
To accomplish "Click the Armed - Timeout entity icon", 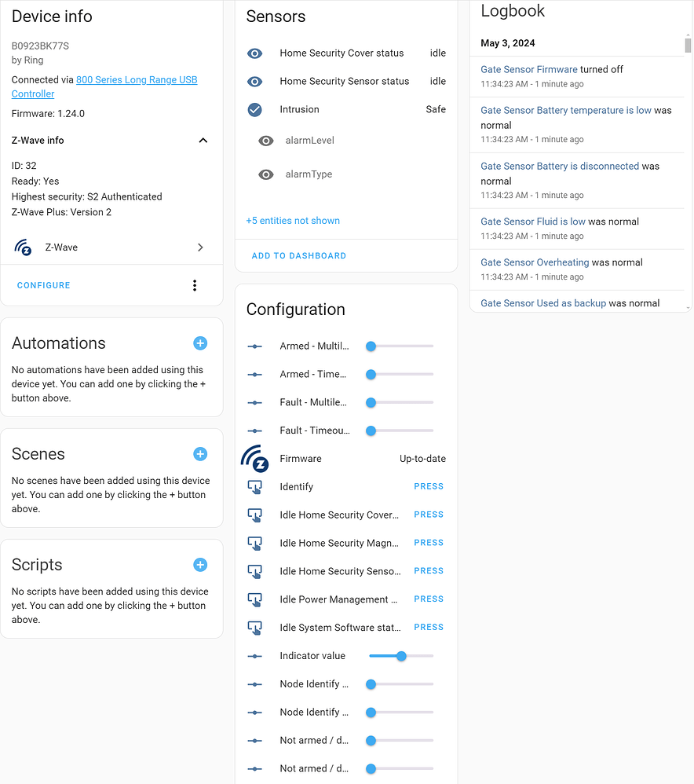I will [x=254, y=374].
